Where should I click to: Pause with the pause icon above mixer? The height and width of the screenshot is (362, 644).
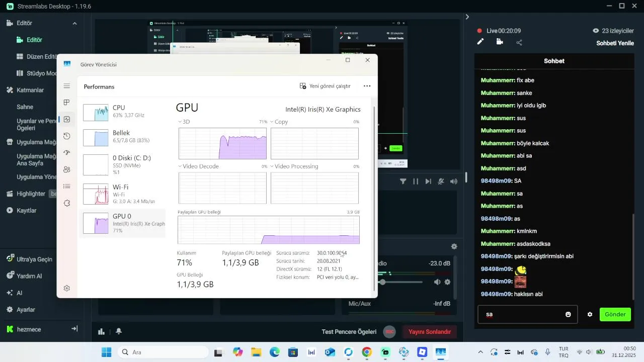416,182
